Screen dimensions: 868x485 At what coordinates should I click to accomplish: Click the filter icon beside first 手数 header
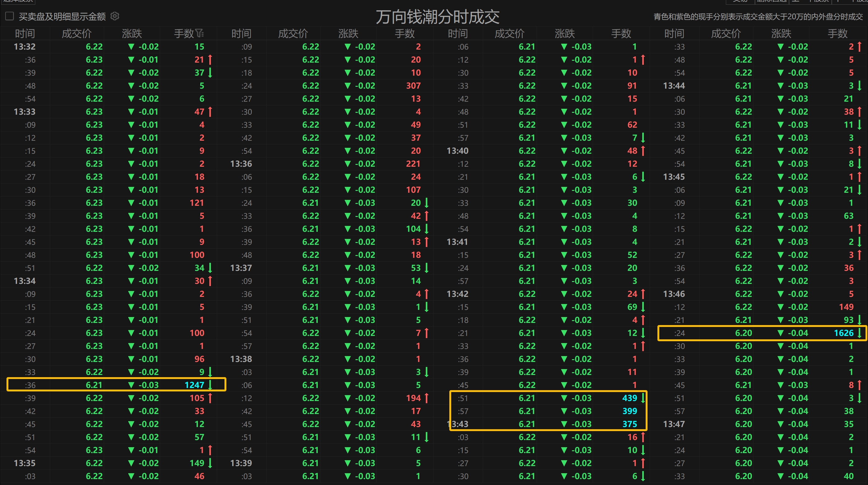click(x=200, y=33)
